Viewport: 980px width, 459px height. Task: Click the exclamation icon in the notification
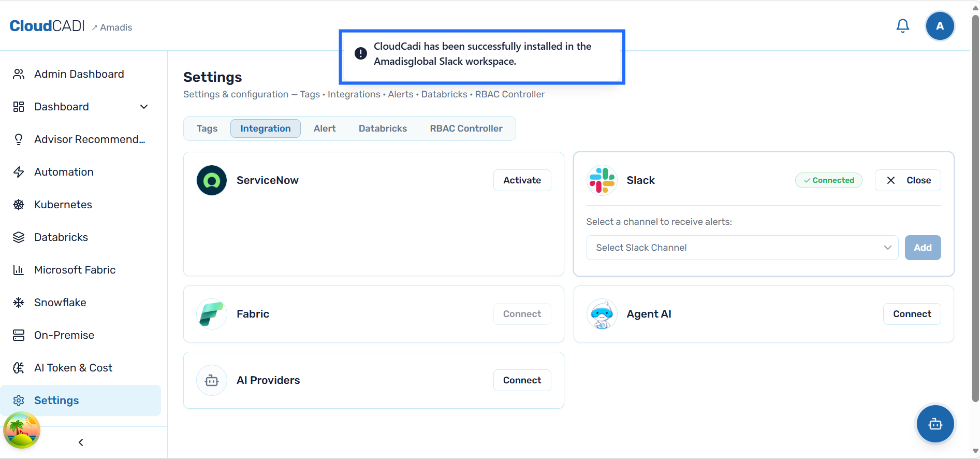(x=361, y=53)
